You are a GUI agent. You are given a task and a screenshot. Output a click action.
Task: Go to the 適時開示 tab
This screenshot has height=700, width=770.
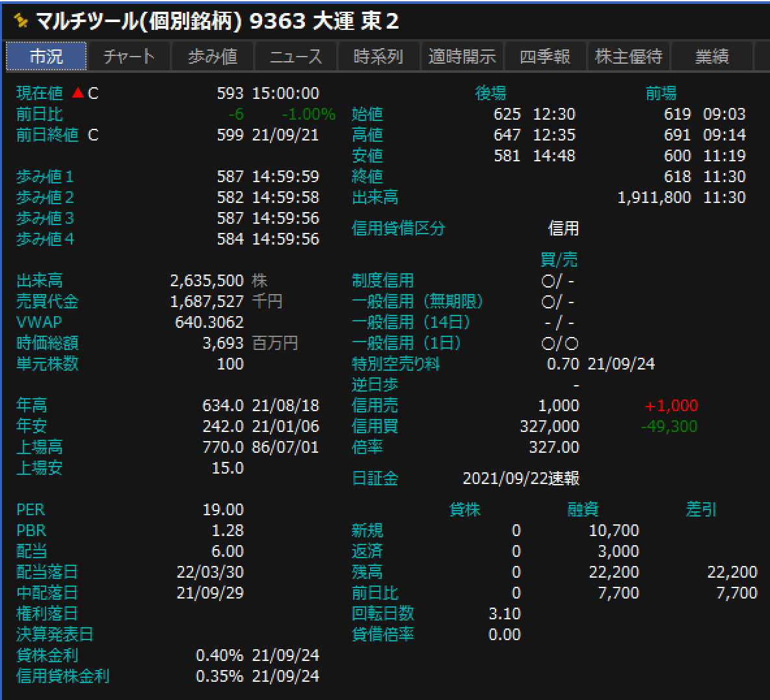tap(462, 57)
